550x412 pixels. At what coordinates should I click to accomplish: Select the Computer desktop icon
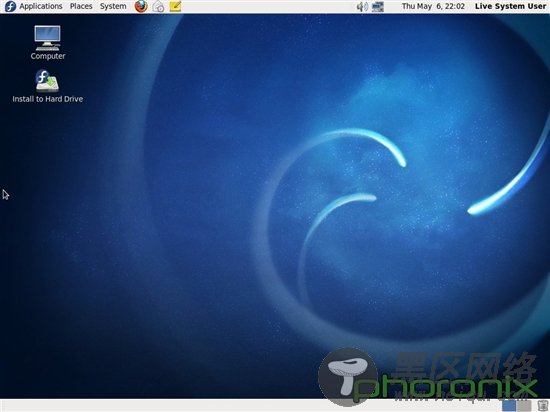48,42
